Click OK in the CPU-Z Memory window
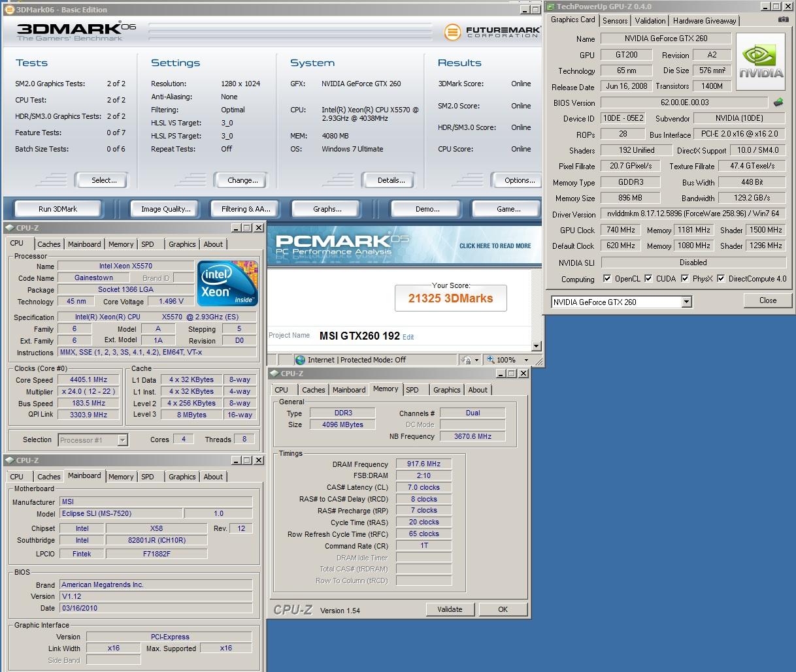Screen dimensions: 796x672 [503, 609]
